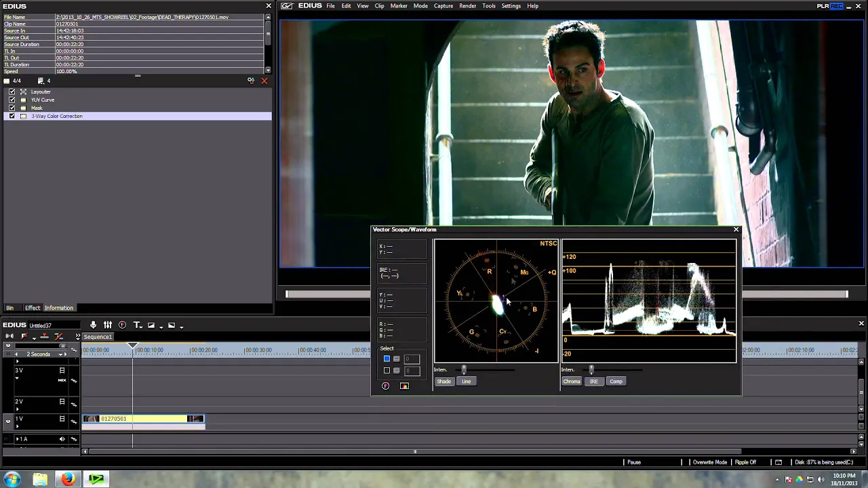This screenshot has height=488, width=868.
Task: Click 1V track video film icon
Action: tap(62, 419)
